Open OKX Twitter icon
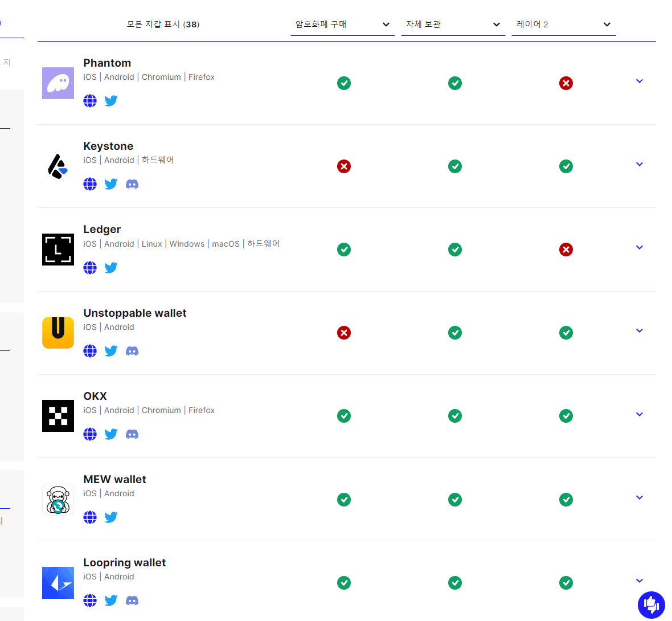This screenshot has width=672, height=621. [x=111, y=434]
